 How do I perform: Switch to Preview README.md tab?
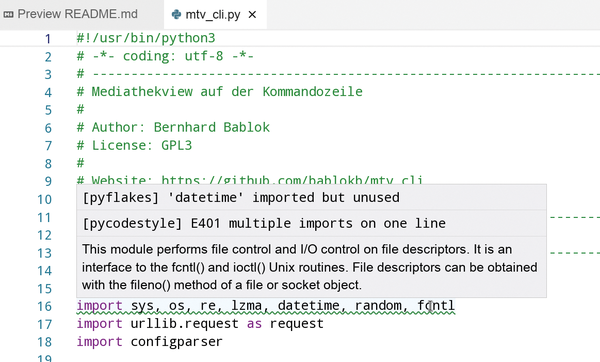pyautogui.click(x=71, y=14)
